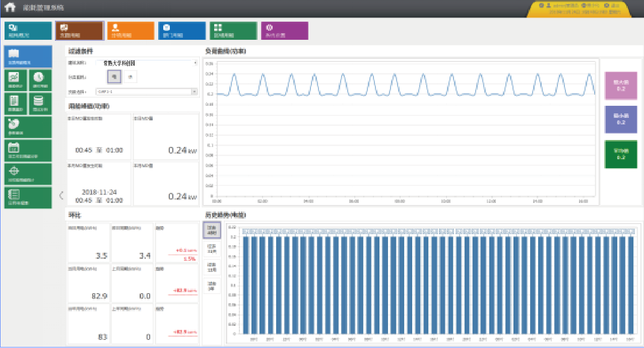Select the last (bottom) history trend range button

(x=212, y=286)
